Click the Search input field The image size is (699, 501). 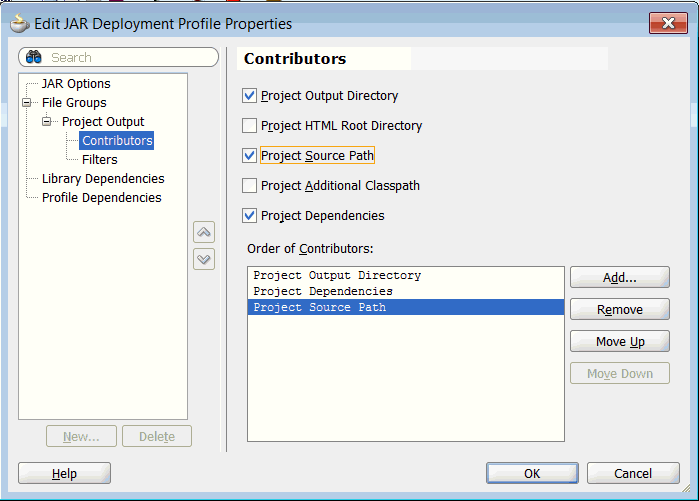pyautogui.click(x=119, y=57)
